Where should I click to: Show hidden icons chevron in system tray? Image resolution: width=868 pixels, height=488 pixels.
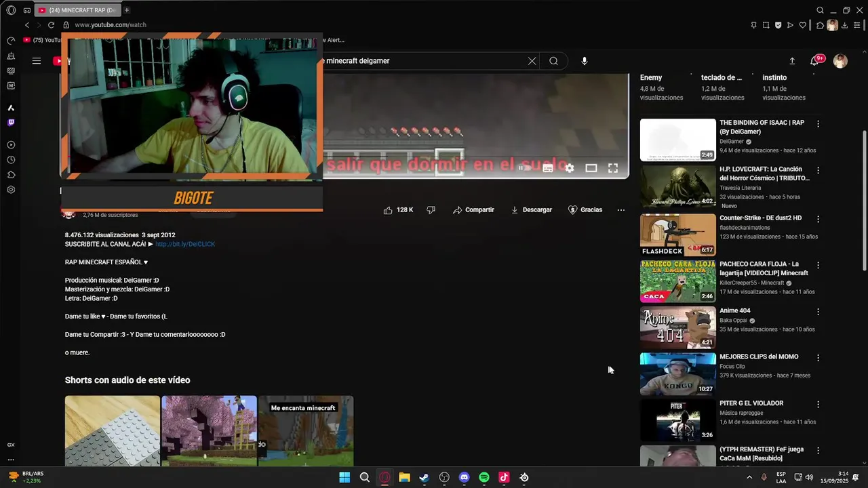pyautogui.click(x=749, y=477)
